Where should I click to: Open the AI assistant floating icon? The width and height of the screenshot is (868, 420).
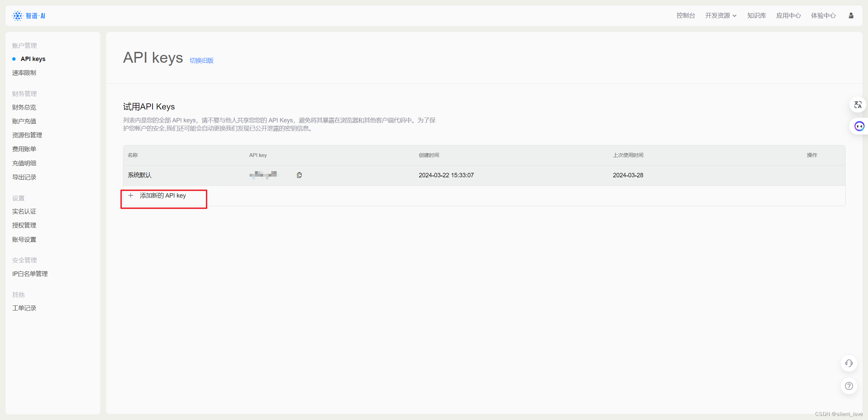(860, 126)
